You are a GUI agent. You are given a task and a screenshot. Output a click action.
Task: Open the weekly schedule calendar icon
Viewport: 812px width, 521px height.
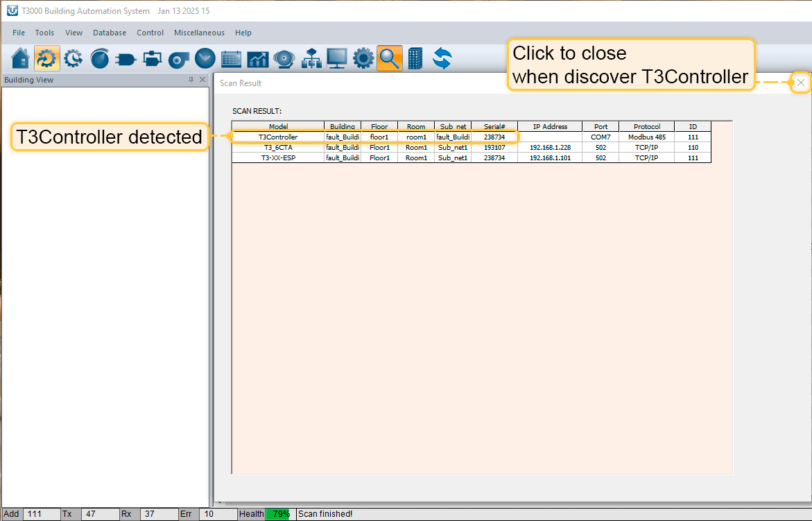tap(231, 59)
